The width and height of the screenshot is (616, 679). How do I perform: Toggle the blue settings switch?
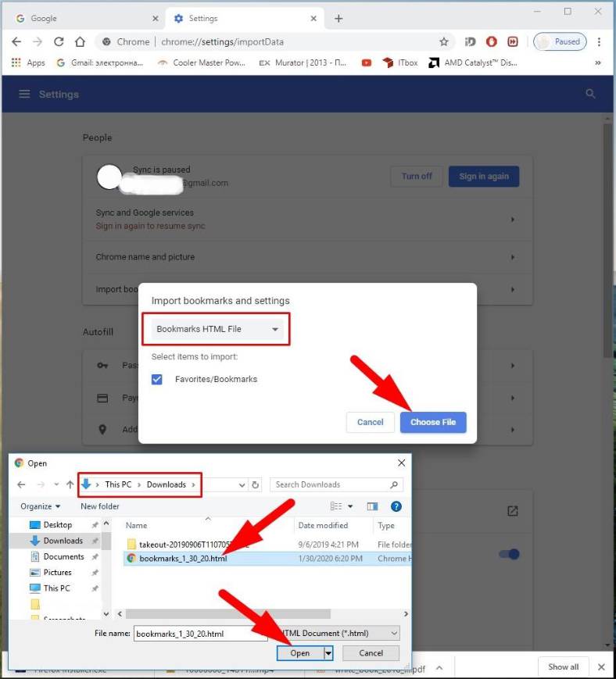point(510,554)
